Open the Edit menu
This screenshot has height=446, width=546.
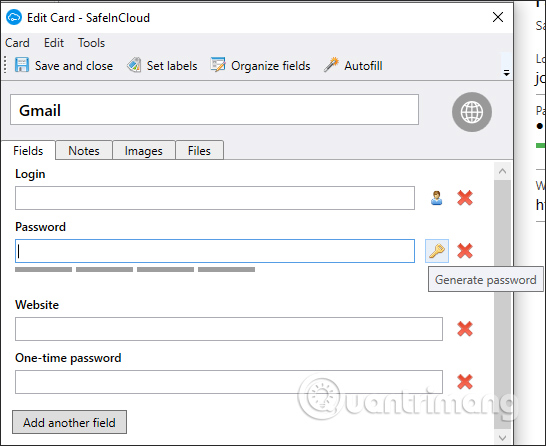tap(54, 43)
